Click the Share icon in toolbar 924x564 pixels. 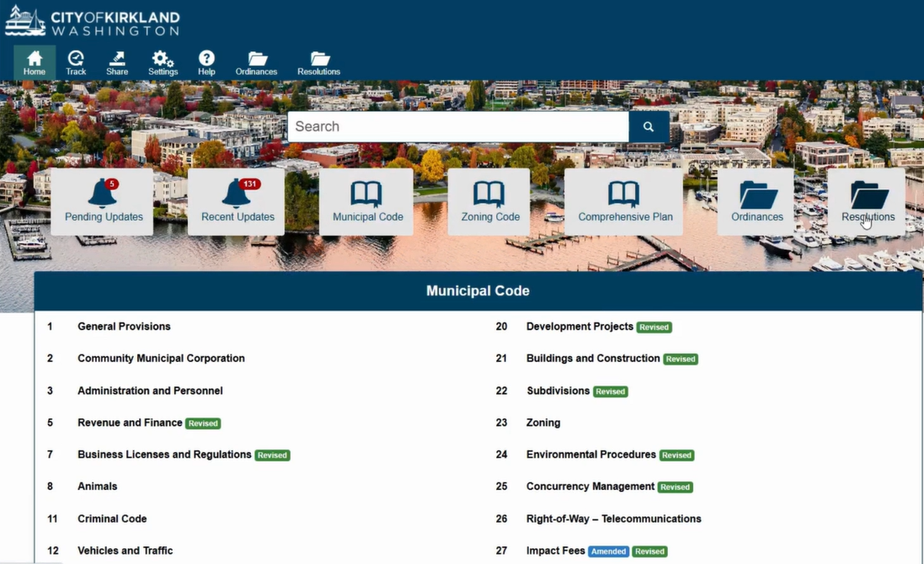point(117,63)
